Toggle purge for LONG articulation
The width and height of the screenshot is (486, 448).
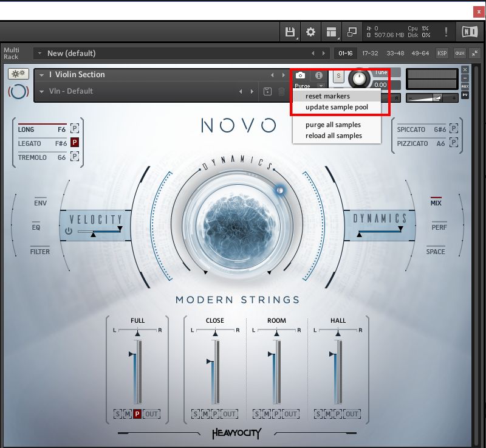(x=74, y=128)
